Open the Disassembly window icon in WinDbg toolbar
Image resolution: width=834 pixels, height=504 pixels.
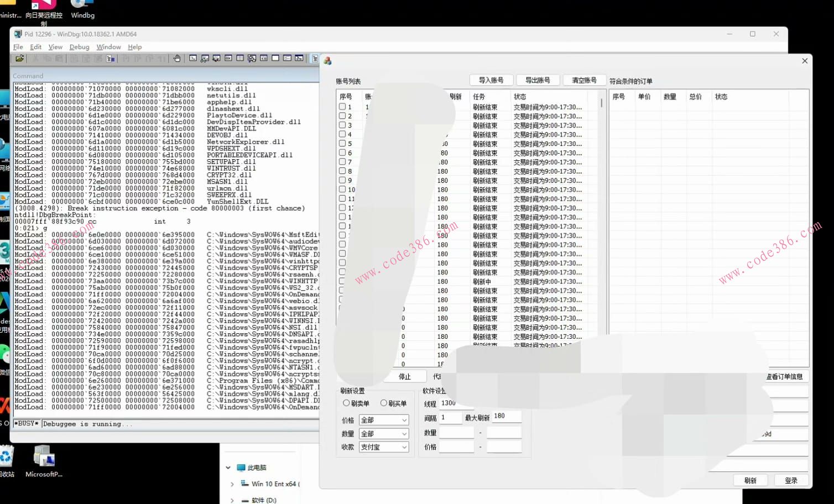tap(264, 58)
